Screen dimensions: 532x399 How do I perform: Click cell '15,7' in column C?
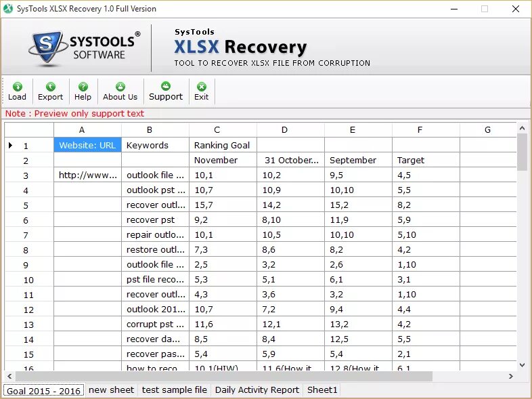tap(223, 205)
